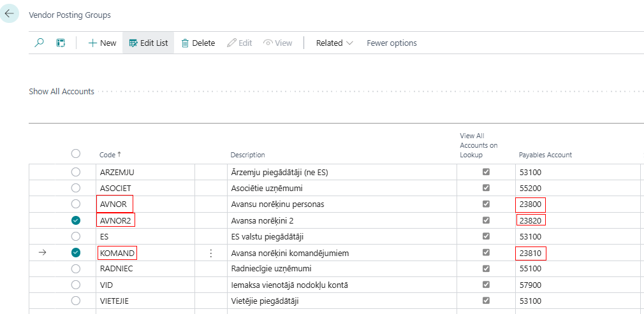This screenshot has width=644, height=314.
Task: Click the analyze list icon
Action: pyautogui.click(x=61, y=43)
